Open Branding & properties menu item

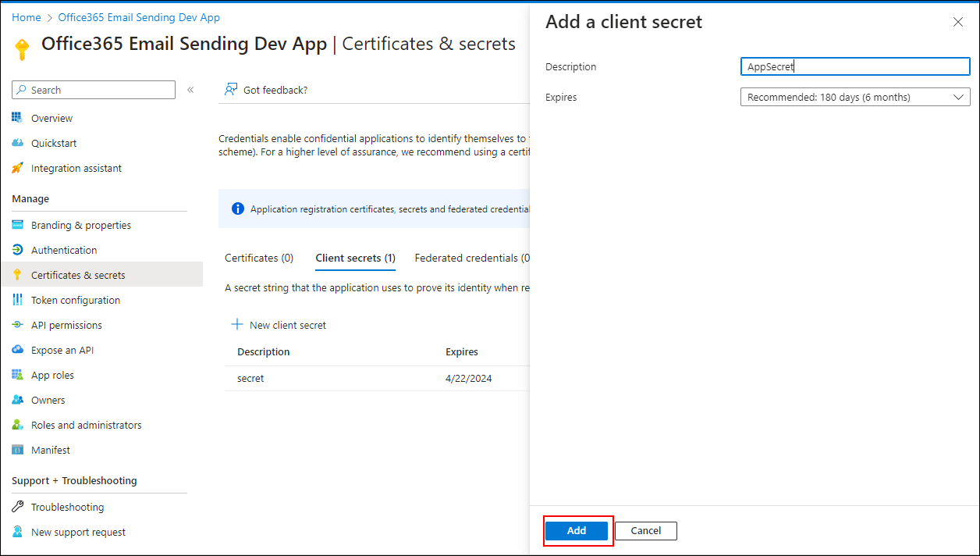(80, 225)
